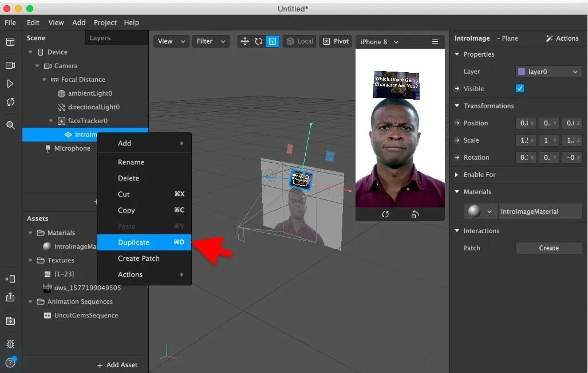Collapse the Materials assets folder
The height and width of the screenshot is (373, 588).
tap(30, 233)
